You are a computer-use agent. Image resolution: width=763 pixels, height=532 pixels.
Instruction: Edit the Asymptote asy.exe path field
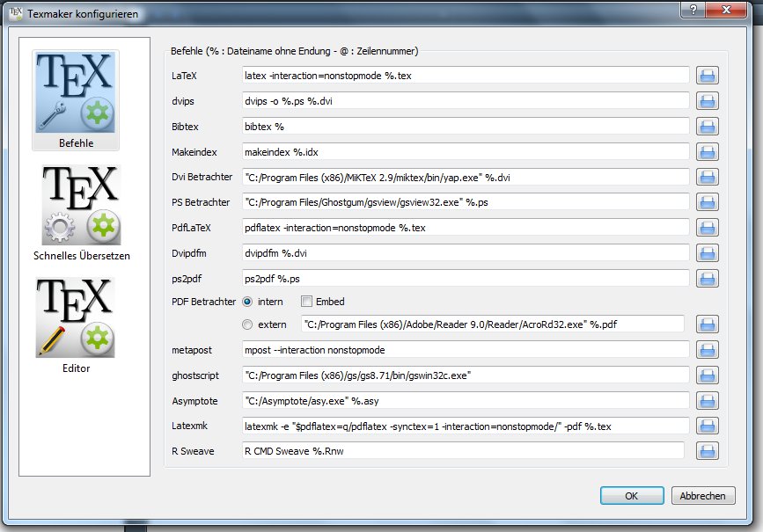pos(466,401)
